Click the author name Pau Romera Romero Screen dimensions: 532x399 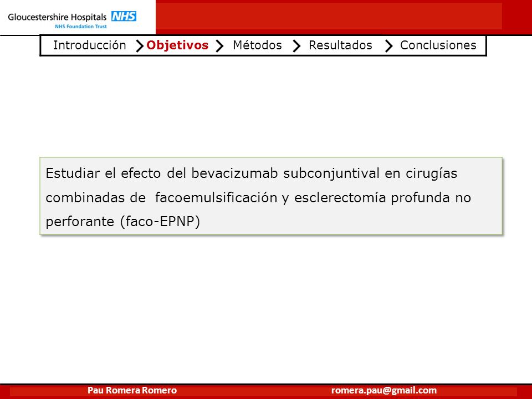coord(132,391)
